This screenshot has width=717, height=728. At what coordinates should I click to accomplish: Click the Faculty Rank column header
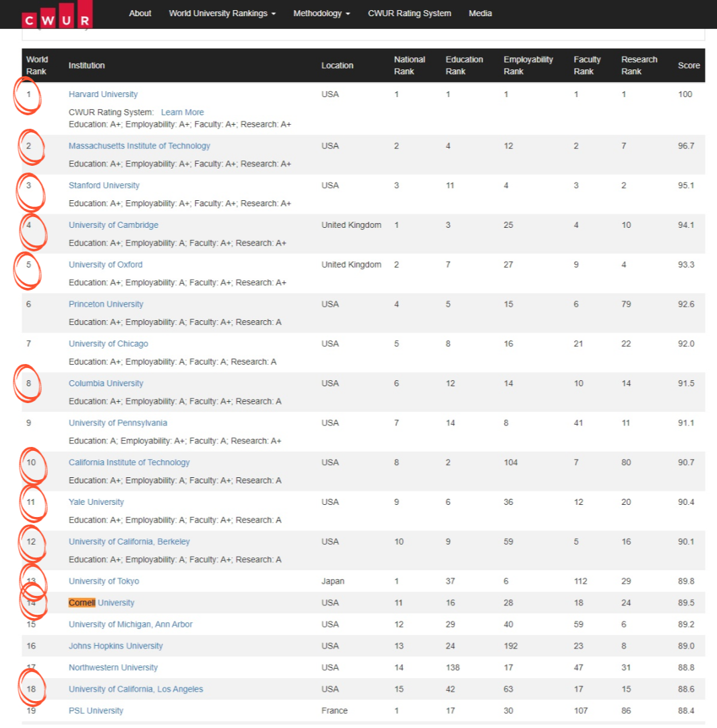(587, 65)
